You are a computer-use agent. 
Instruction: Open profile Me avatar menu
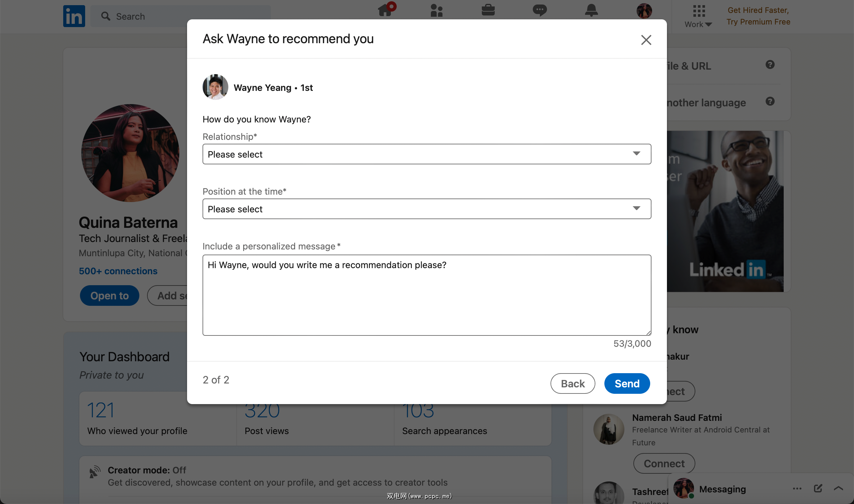point(644,11)
